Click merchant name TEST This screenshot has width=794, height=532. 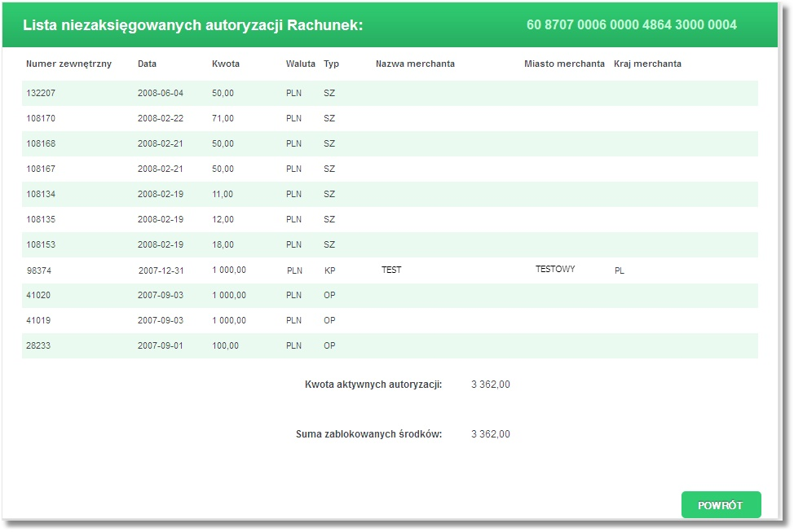tap(391, 270)
